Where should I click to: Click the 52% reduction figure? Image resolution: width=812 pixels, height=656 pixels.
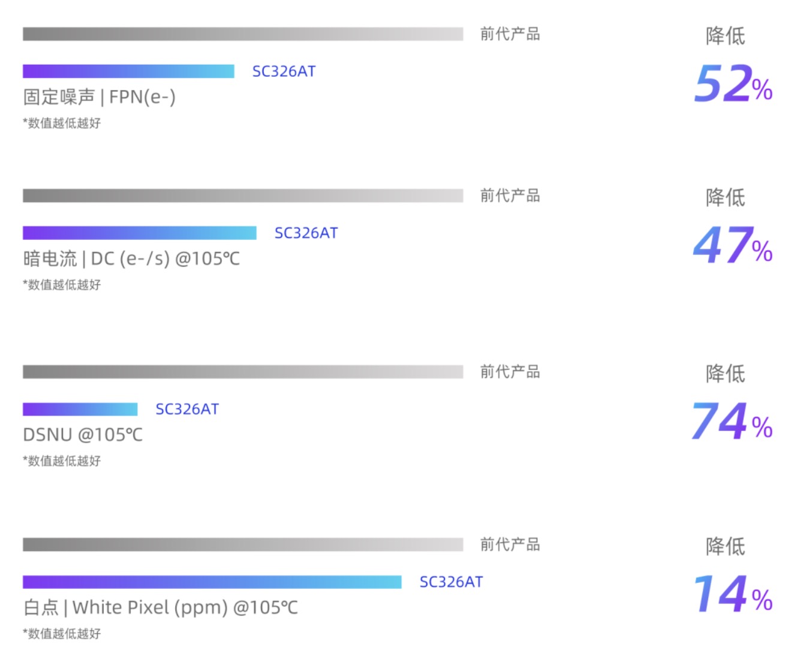point(733,83)
